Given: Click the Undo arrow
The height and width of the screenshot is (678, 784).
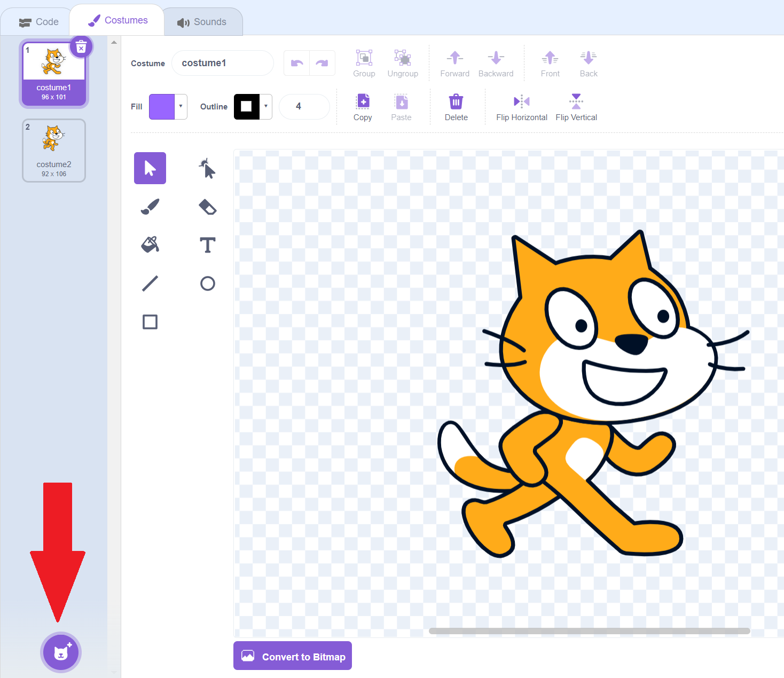Looking at the screenshot, I should coord(296,63).
